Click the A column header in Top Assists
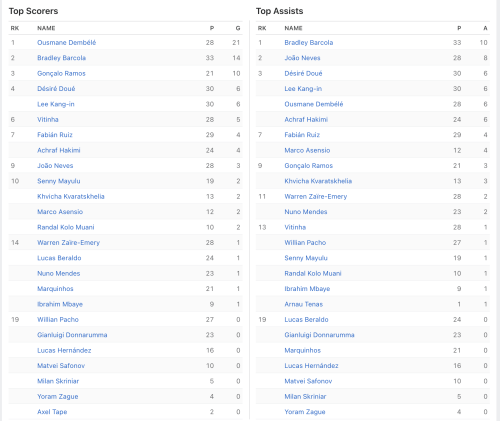This screenshot has height=421, width=500. 485,28
